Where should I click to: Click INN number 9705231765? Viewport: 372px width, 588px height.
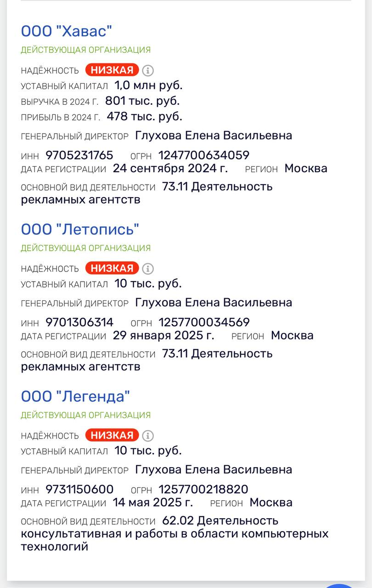pyautogui.click(x=79, y=155)
